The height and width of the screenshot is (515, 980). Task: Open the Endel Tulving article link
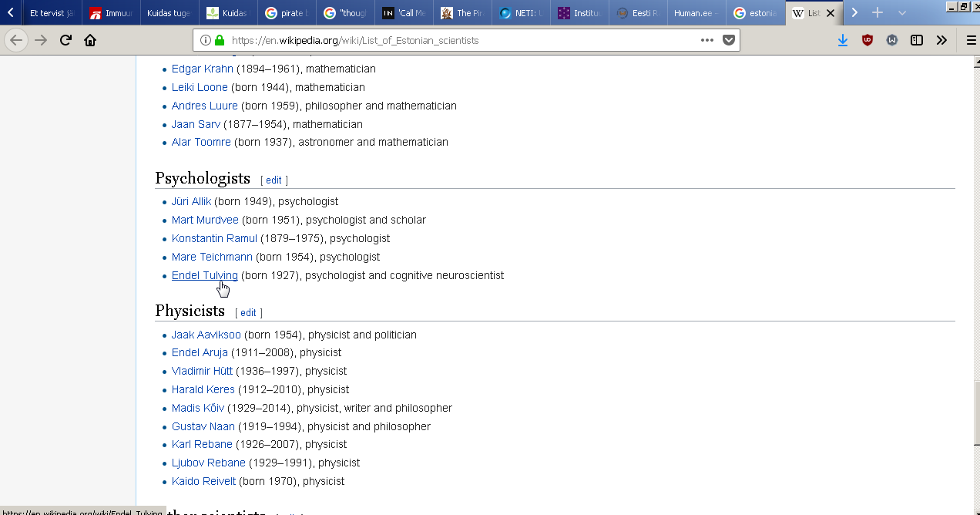click(204, 275)
